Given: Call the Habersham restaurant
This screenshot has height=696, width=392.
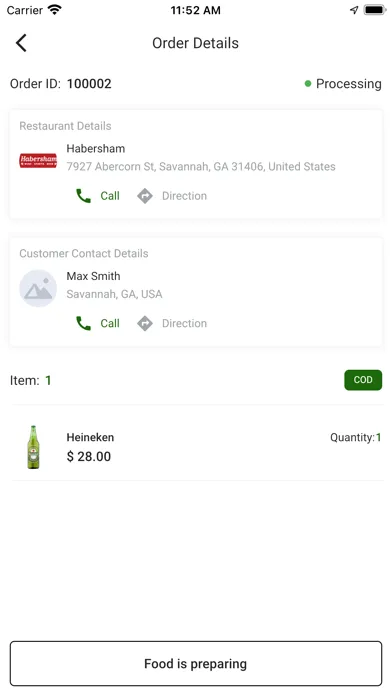Looking at the screenshot, I should (98, 196).
